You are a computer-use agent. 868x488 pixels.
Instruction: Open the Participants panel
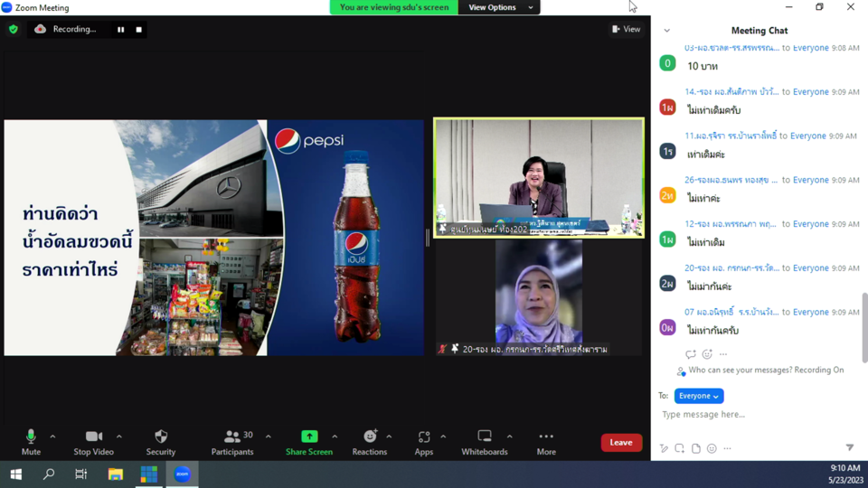pyautogui.click(x=232, y=442)
